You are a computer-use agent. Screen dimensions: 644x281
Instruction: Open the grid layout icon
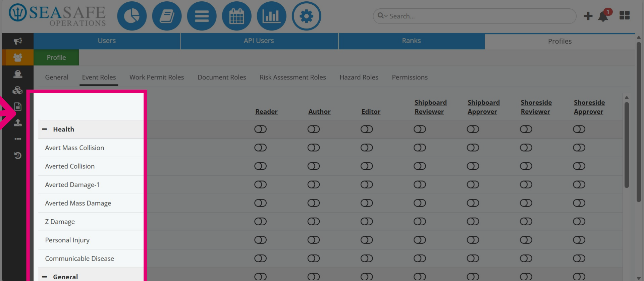(x=625, y=15)
